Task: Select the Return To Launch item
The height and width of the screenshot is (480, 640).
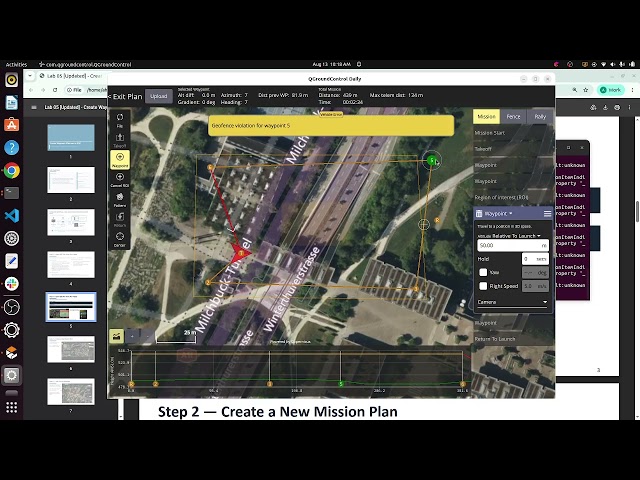Action: coord(513,339)
